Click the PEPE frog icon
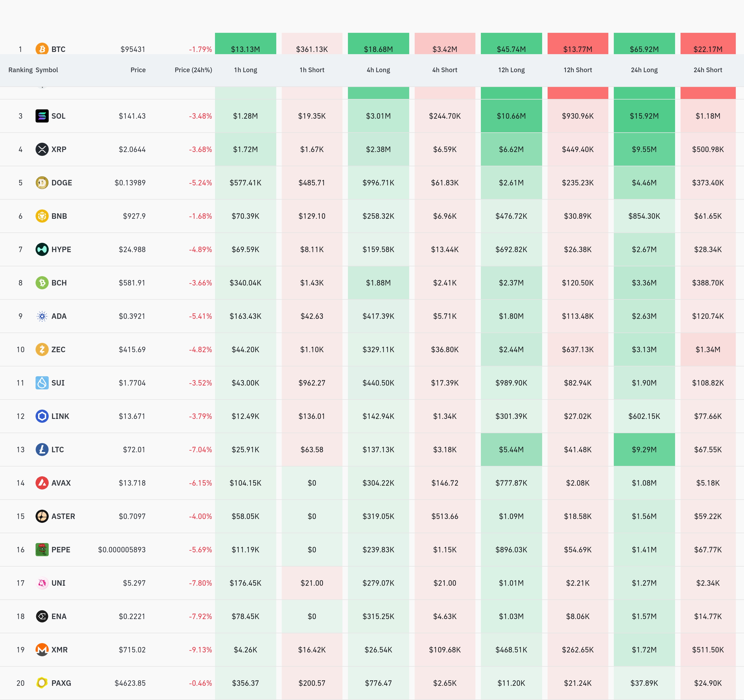Image resolution: width=744 pixels, height=700 pixels. pos(42,550)
